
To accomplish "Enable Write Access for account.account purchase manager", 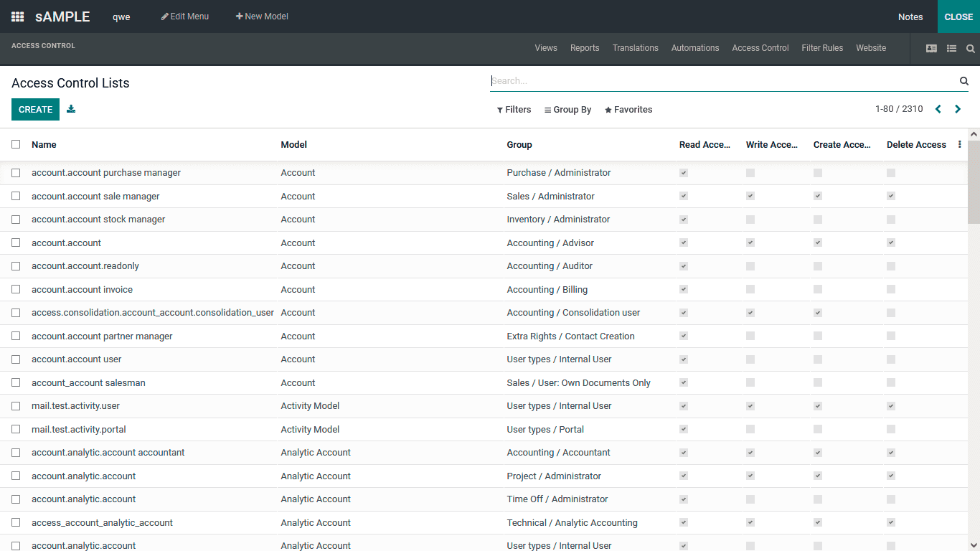I will click(x=750, y=172).
